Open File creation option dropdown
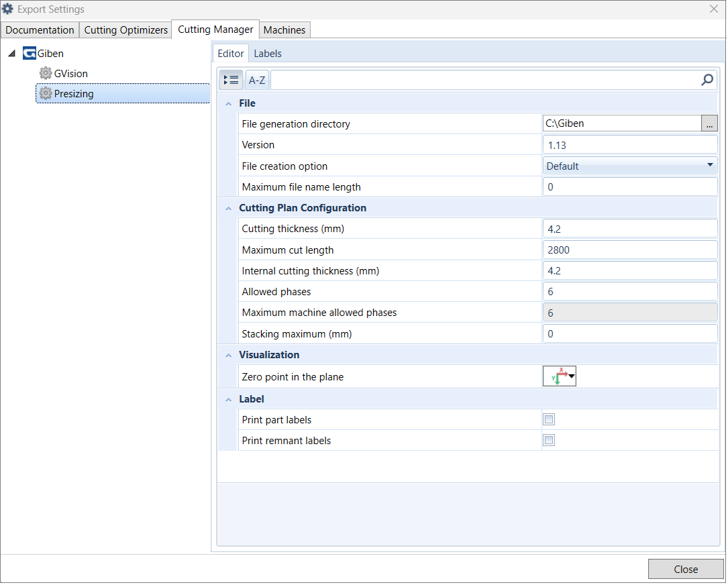 point(630,166)
